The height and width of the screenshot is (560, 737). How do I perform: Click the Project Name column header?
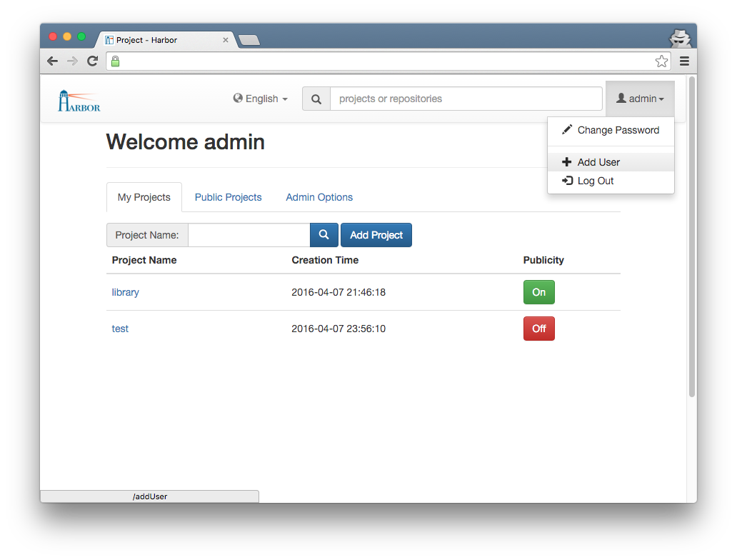tap(144, 260)
